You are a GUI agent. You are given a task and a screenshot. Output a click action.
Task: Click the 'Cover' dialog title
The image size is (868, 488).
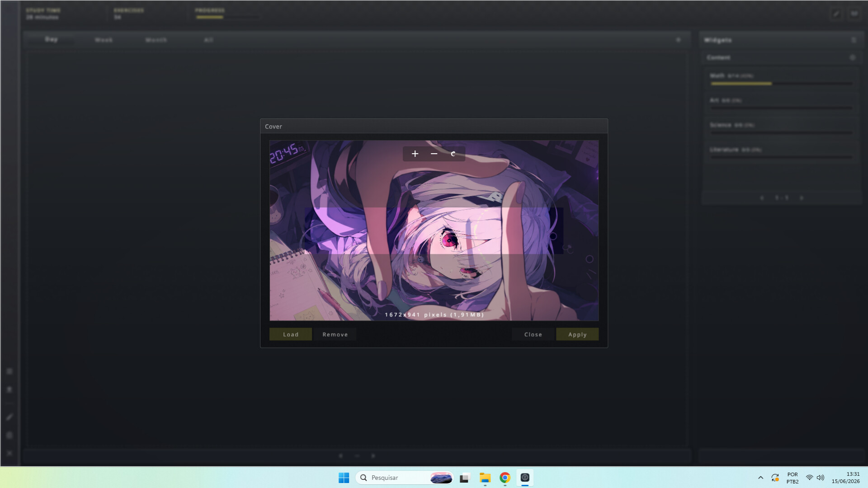tap(274, 127)
